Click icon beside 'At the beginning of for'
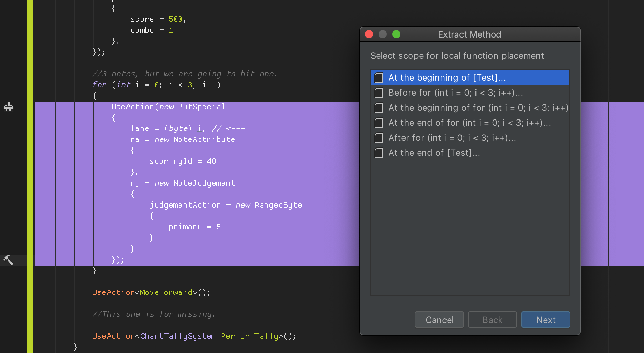 [379, 108]
